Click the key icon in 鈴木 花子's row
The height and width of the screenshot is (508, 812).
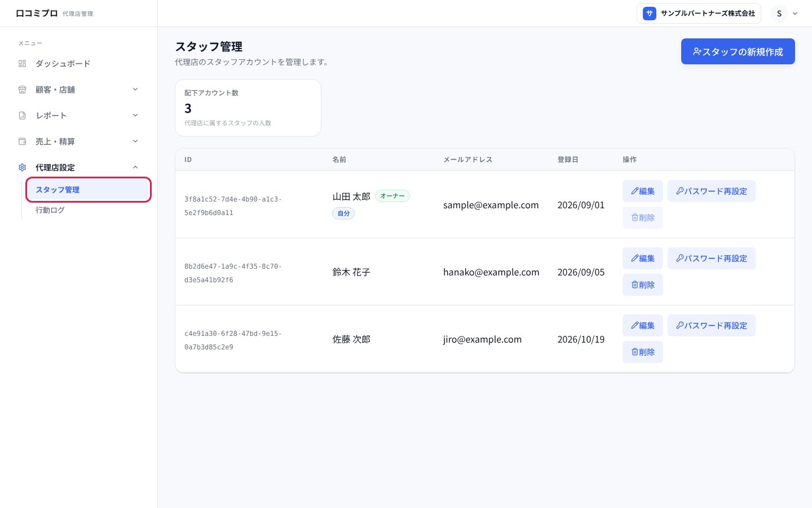(680, 259)
